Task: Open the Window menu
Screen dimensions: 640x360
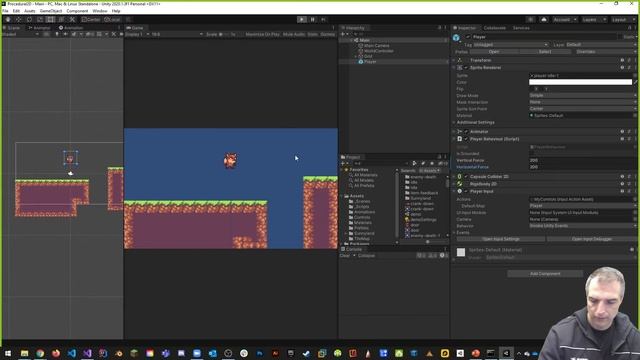Action: [x=100, y=11]
